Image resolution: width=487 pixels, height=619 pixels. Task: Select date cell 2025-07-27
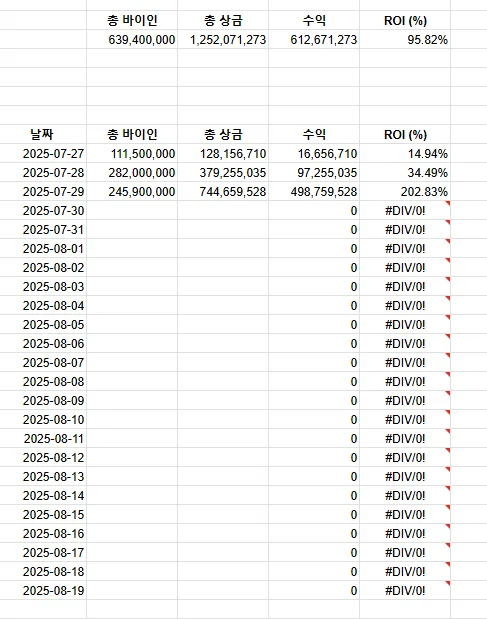pos(43,154)
